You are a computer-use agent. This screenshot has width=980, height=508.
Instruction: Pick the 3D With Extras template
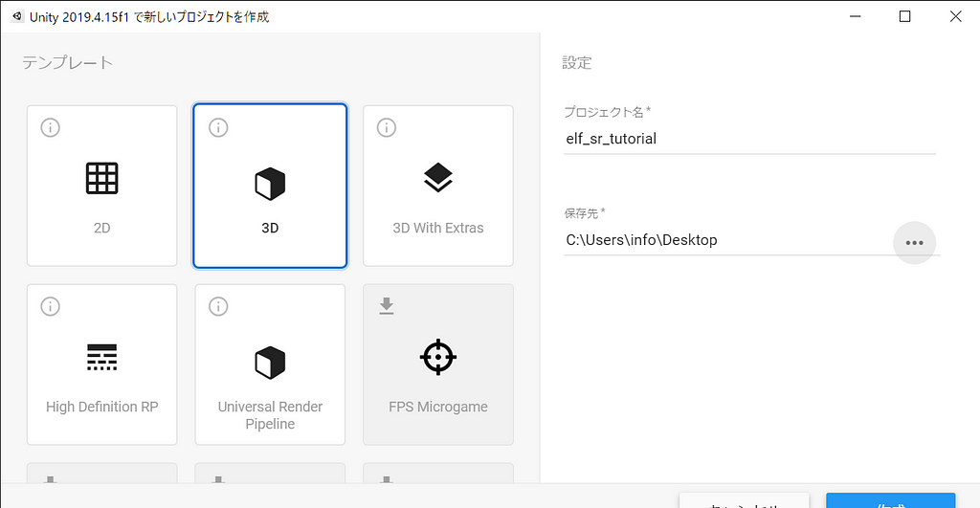click(x=438, y=186)
